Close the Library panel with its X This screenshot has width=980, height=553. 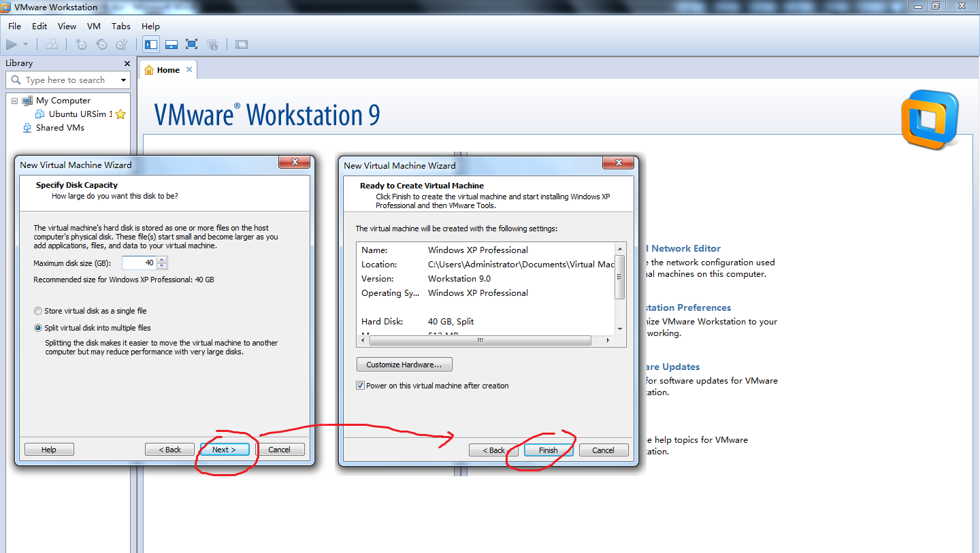[127, 63]
